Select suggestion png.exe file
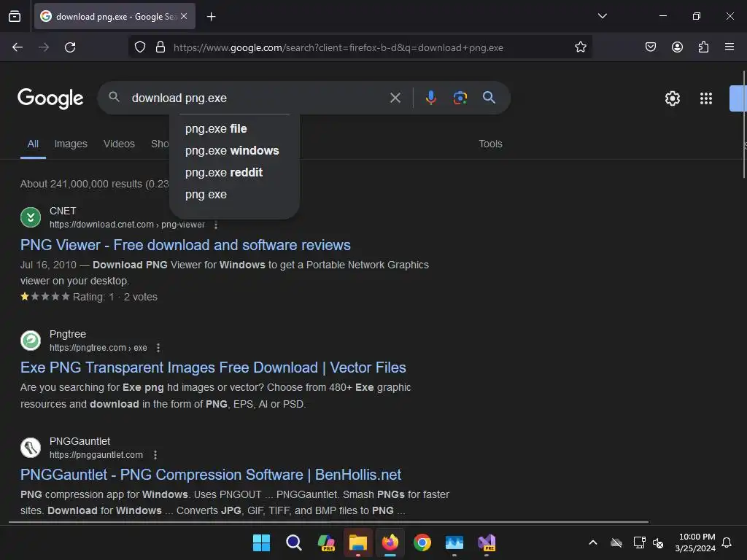Screen dimensions: 747x560 pyautogui.click(x=234, y=128)
